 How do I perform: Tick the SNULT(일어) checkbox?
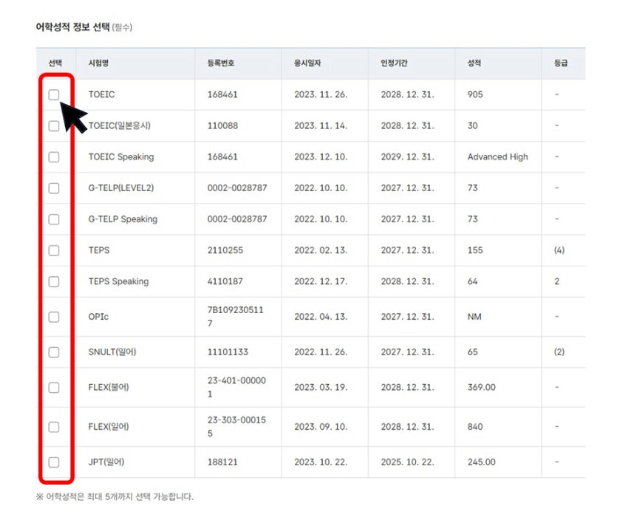tap(54, 352)
